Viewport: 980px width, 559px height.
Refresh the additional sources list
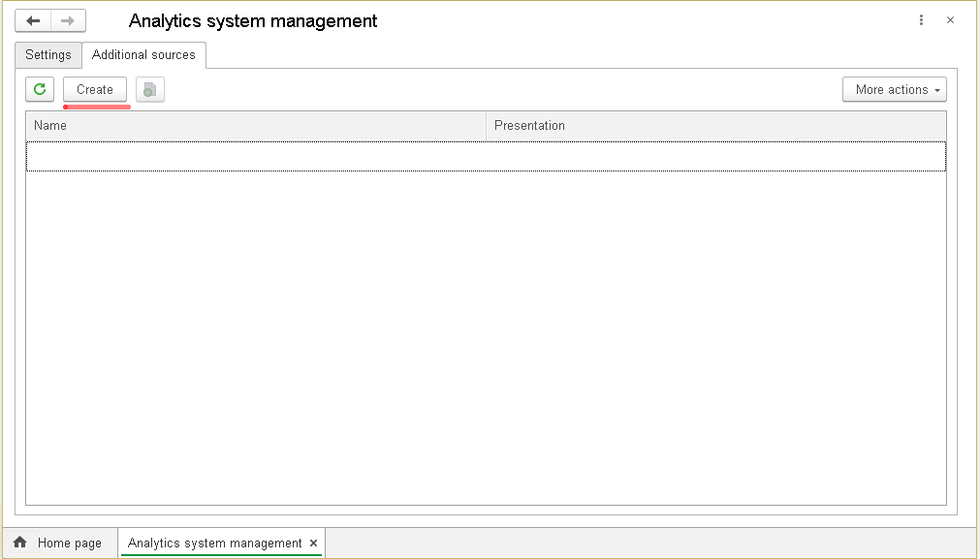coord(40,89)
